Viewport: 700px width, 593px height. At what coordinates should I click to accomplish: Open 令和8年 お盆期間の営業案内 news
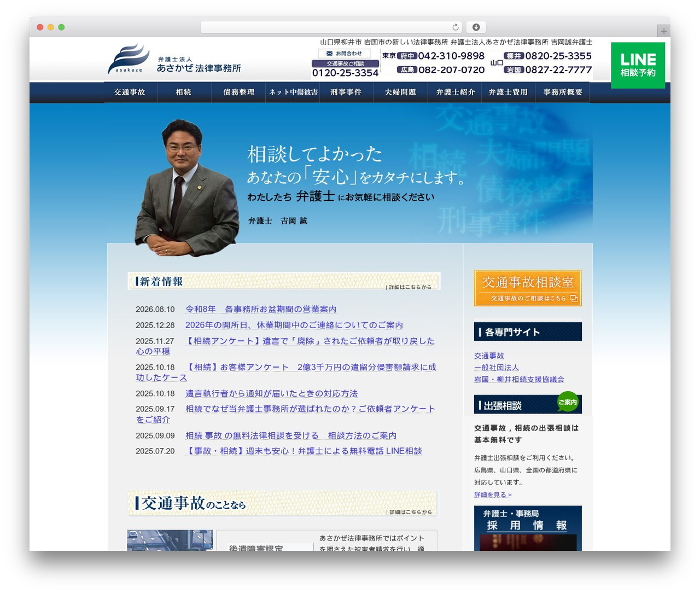pyautogui.click(x=261, y=309)
